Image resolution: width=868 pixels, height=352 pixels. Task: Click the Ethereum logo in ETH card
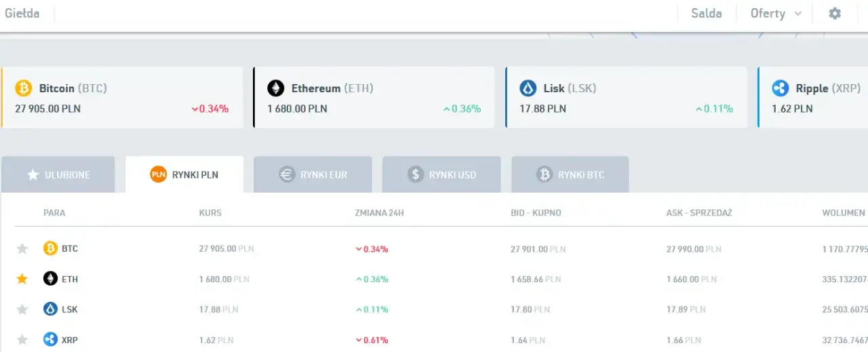276,88
